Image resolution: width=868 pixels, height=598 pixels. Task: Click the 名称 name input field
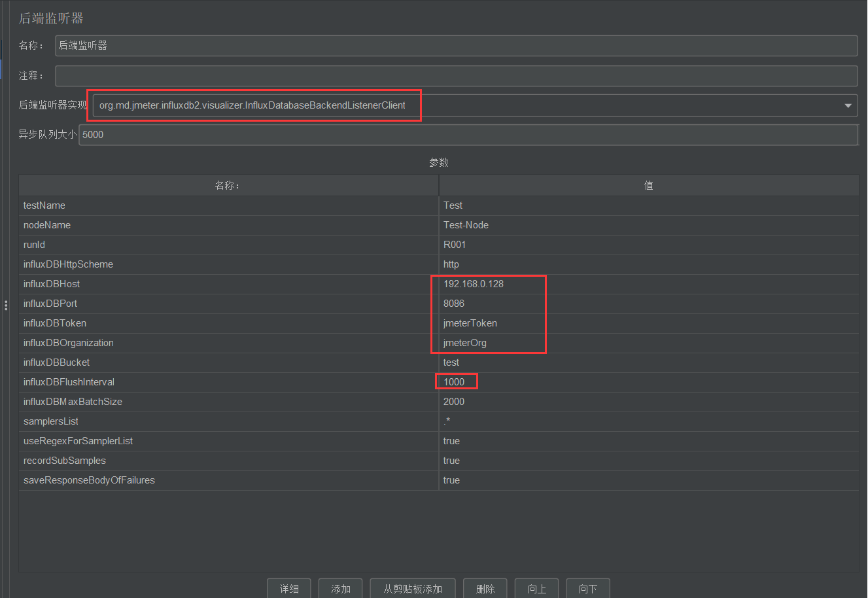[456, 46]
